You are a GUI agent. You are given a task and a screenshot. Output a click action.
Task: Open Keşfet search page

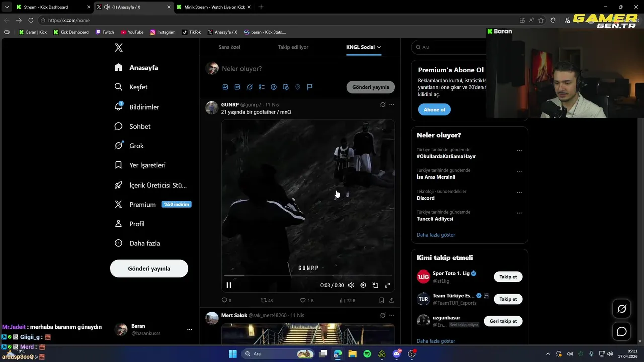tap(131, 87)
